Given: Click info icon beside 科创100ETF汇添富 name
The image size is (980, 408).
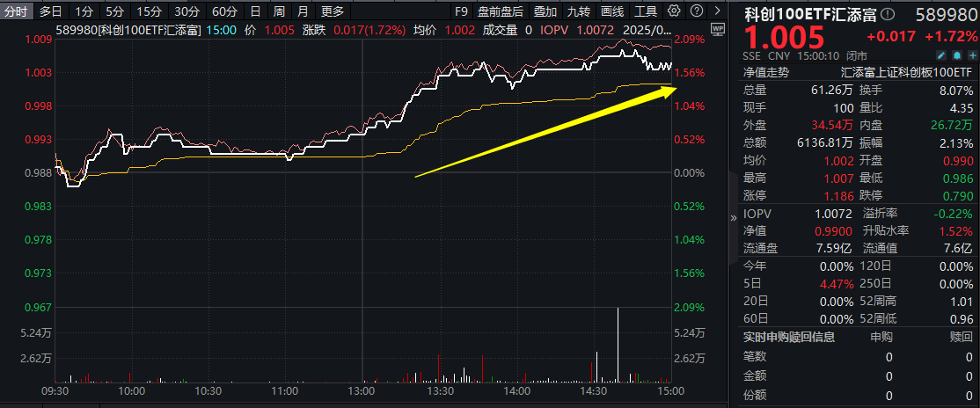Looking at the screenshot, I should point(889,13).
